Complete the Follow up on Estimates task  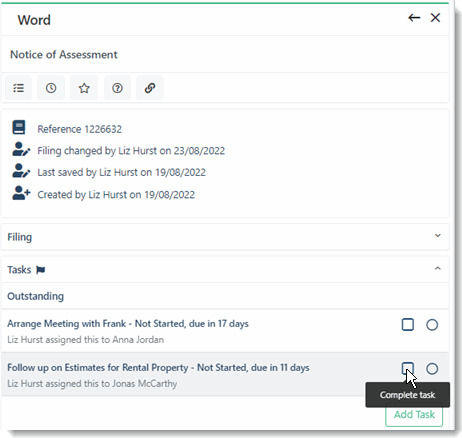coord(408,368)
